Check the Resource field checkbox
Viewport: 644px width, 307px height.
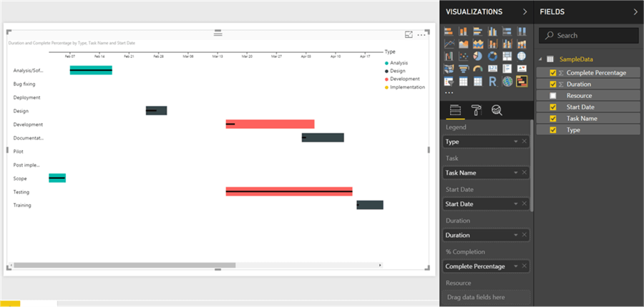[x=553, y=96]
